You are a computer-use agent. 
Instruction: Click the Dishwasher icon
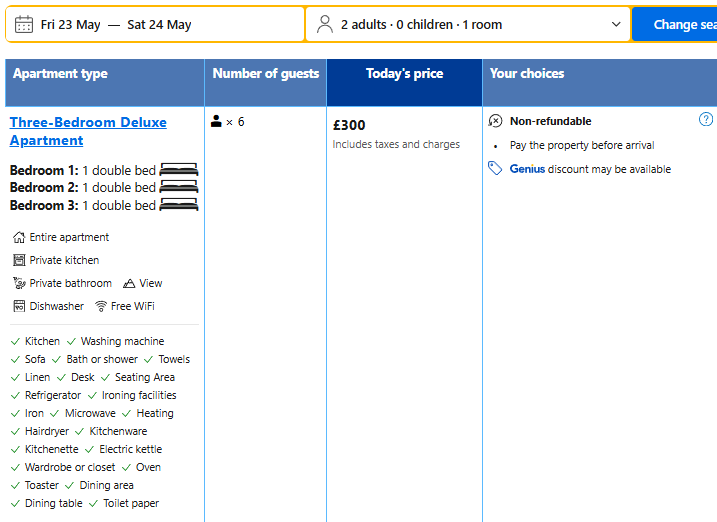(19, 306)
